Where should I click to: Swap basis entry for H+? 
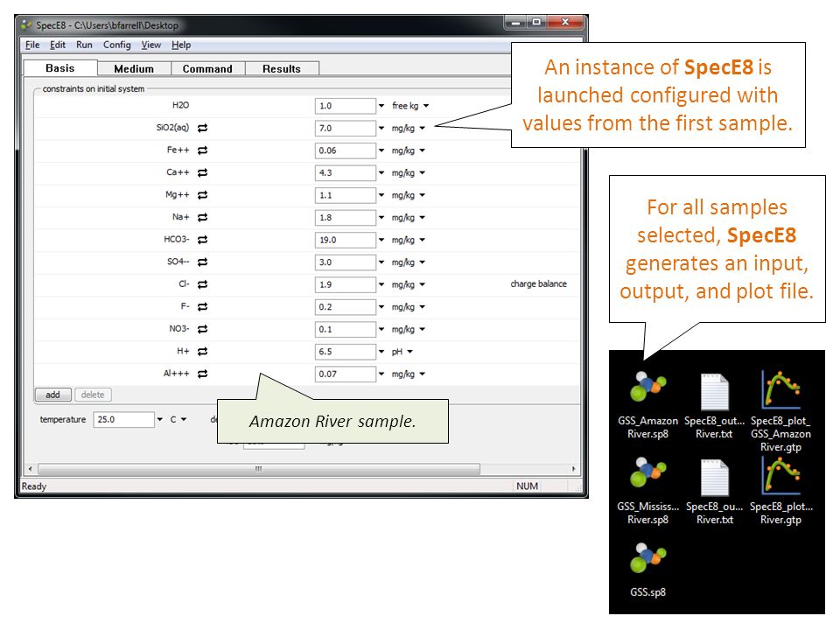(202, 352)
